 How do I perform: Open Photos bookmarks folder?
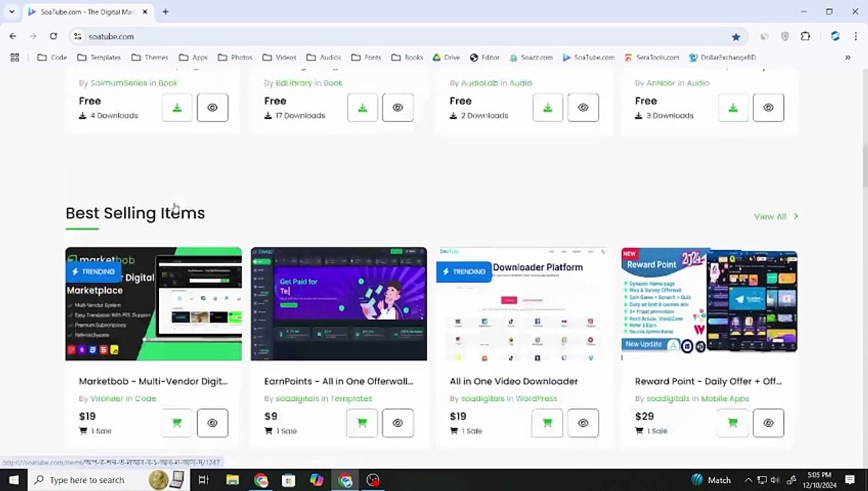[x=235, y=57]
